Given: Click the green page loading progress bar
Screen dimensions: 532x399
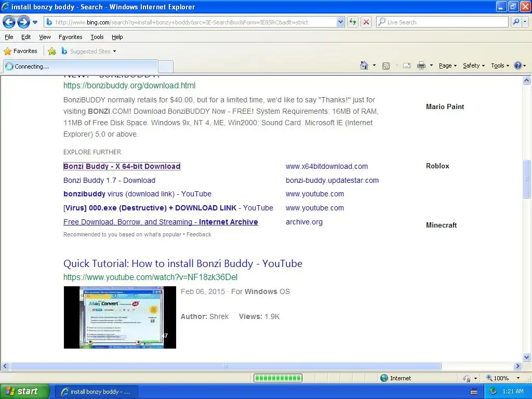Looking at the screenshot, I should (x=278, y=378).
